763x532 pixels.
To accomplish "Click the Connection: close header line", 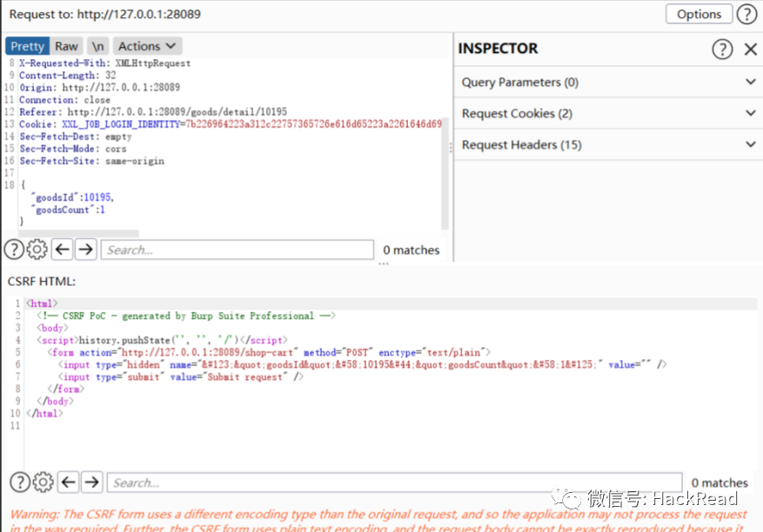I will pos(64,100).
